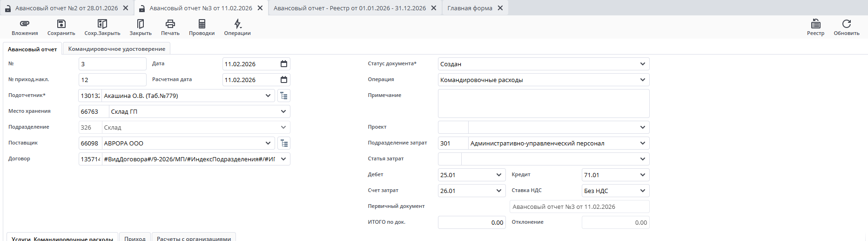The width and height of the screenshot is (868, 241).
Task: Expand the Дебет account dropdown
Action: click(x=498, y=175)
